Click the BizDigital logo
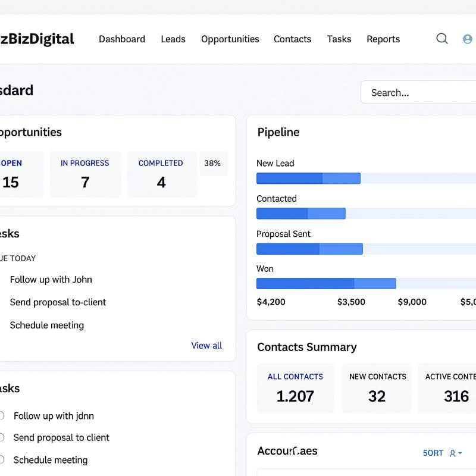This screenshot has width=476, height=476. tap(37, 39)
